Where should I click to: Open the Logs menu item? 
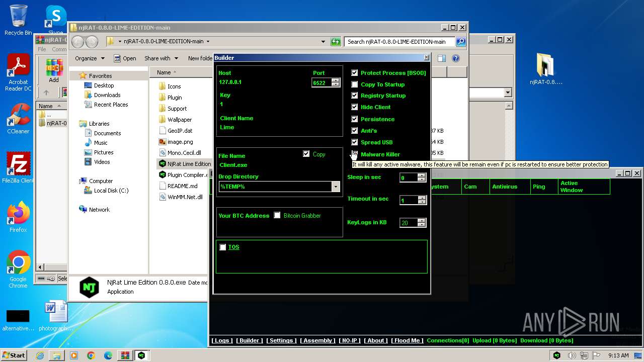tap(222, 340)
